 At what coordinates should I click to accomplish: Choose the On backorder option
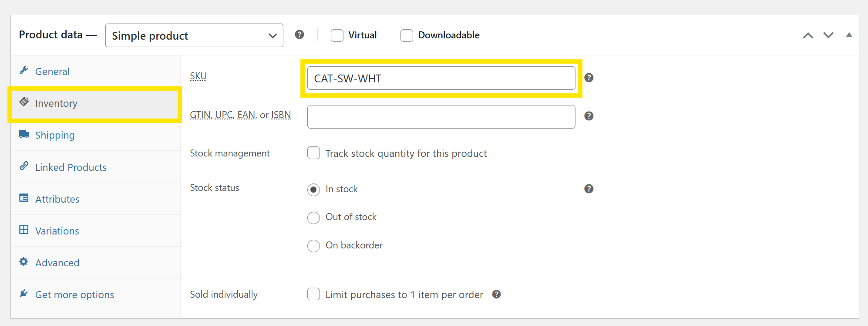point(313,246)
